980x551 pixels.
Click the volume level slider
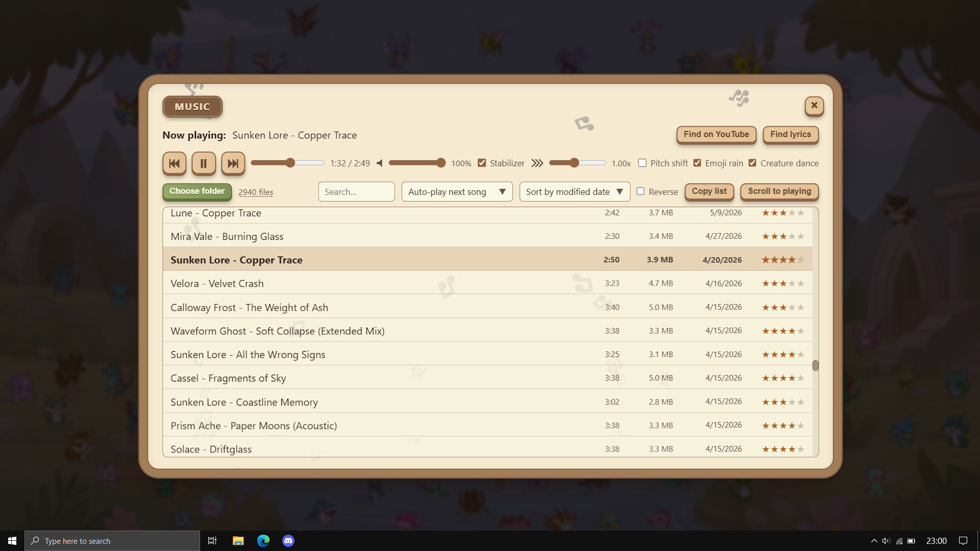click(417, 163)
